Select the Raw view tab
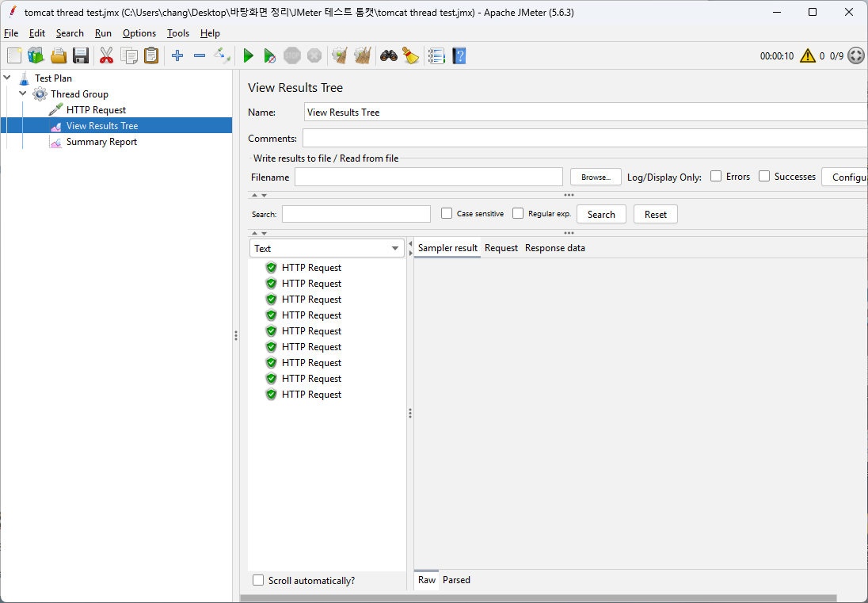 click(426, 580)
